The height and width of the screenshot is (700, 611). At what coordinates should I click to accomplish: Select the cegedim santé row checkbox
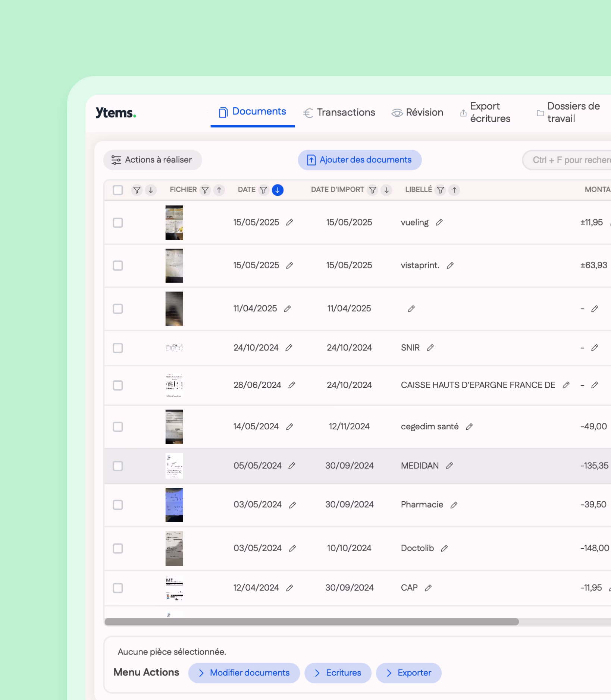pyautogui.click(x=118, y=427)
